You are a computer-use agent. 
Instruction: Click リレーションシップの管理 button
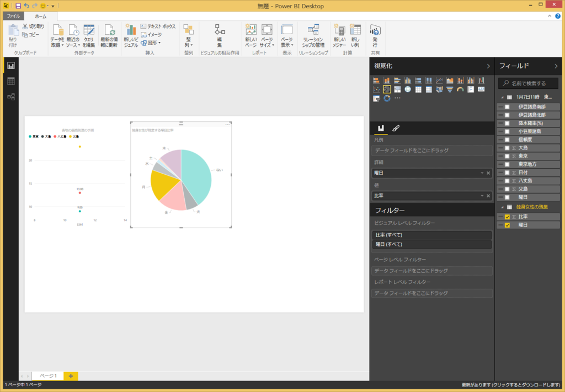tap(313, 36)
